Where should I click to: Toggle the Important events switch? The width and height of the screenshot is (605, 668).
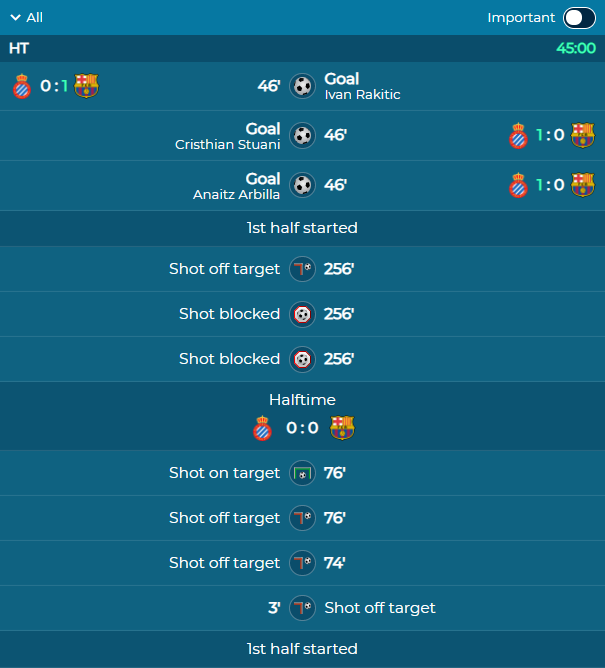click(579, 18)
